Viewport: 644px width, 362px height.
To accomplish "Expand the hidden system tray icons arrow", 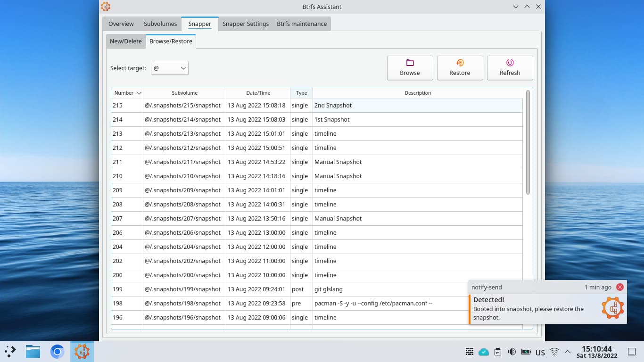I will [568, 352].
